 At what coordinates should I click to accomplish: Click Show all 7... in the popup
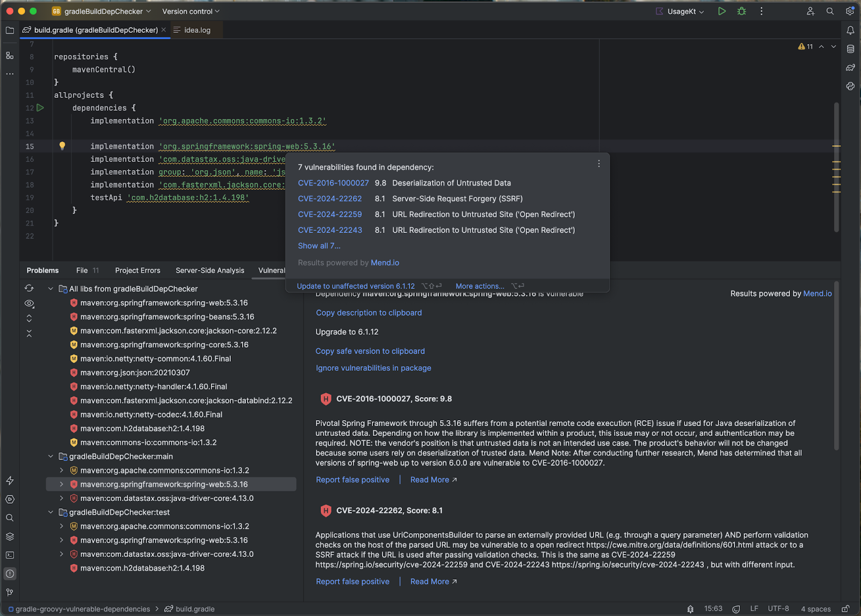tap(319, 246)
